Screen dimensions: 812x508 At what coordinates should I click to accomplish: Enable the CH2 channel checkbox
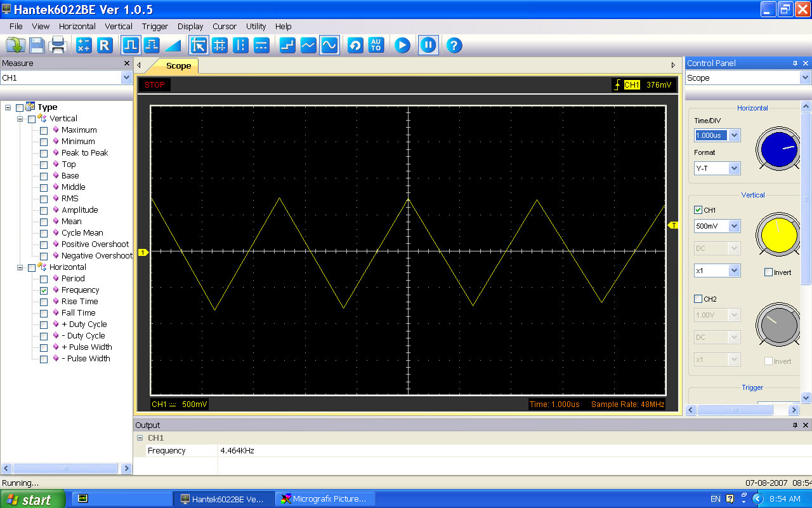tap(698, 299)
